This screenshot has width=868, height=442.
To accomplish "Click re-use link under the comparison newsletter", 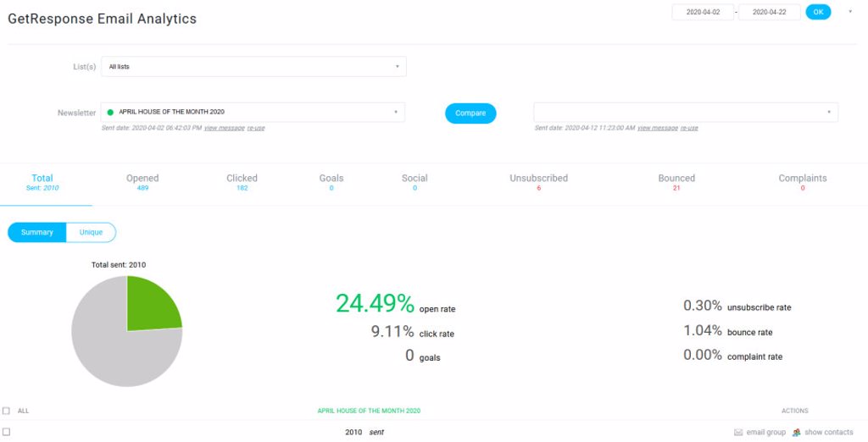I will tap(689, 128).
